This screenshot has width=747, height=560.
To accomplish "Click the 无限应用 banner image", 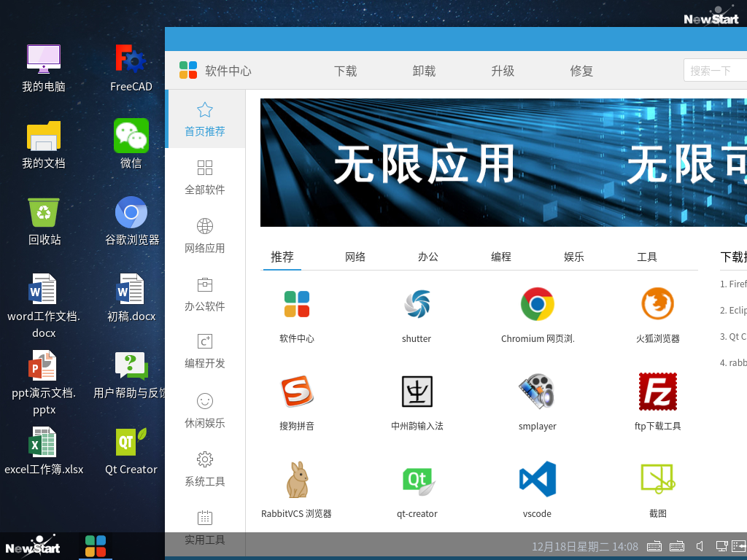I will coord(503,163).
